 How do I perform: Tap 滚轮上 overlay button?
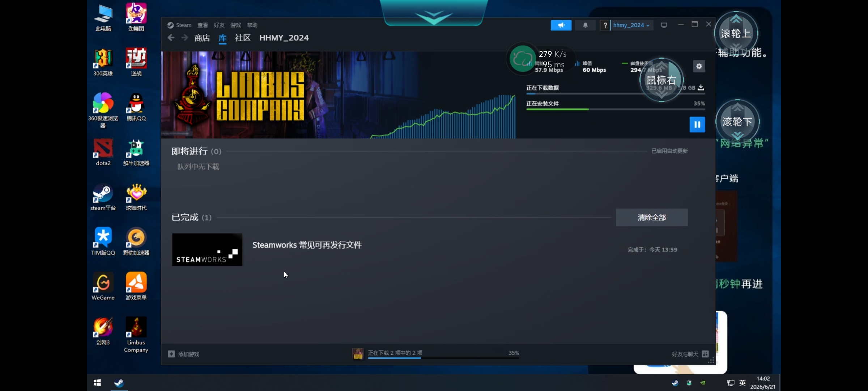click(x=736, y=33)
